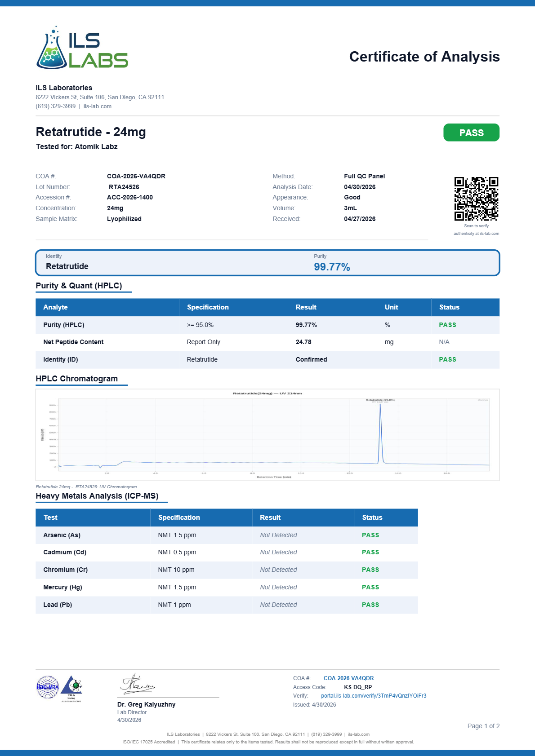
Task: Click the Retatrutide peak on the chromatogram
Action: click(x=380, y=433)
